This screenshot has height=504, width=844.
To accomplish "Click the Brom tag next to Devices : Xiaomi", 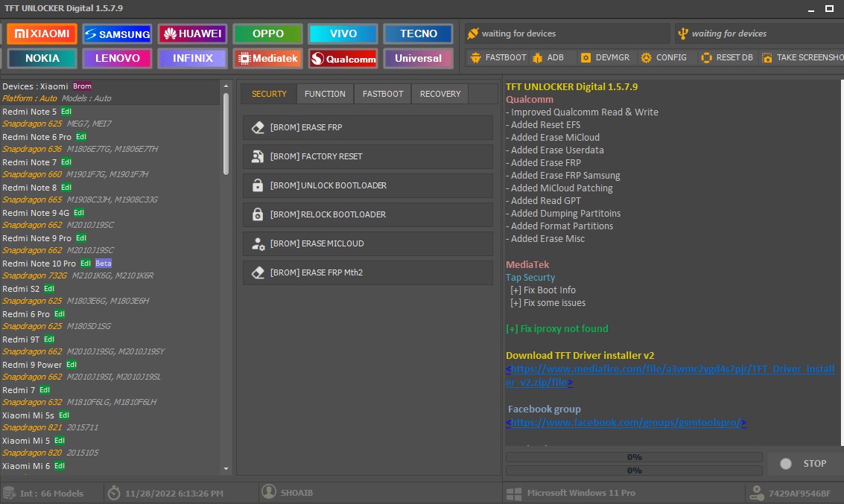I will click(x=83, y=86).
